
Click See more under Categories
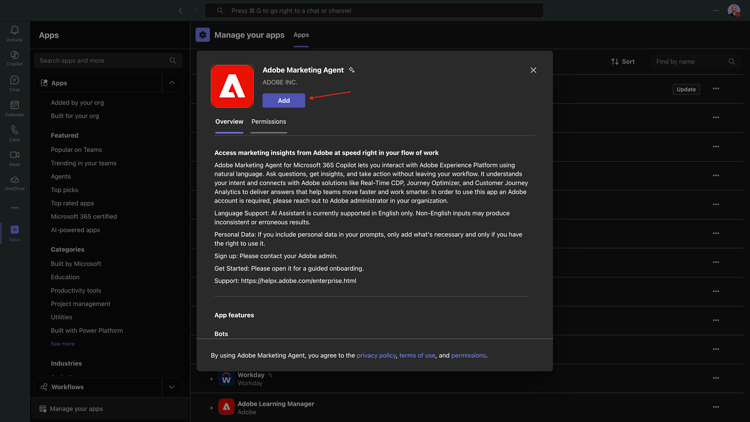coord(63,344)
